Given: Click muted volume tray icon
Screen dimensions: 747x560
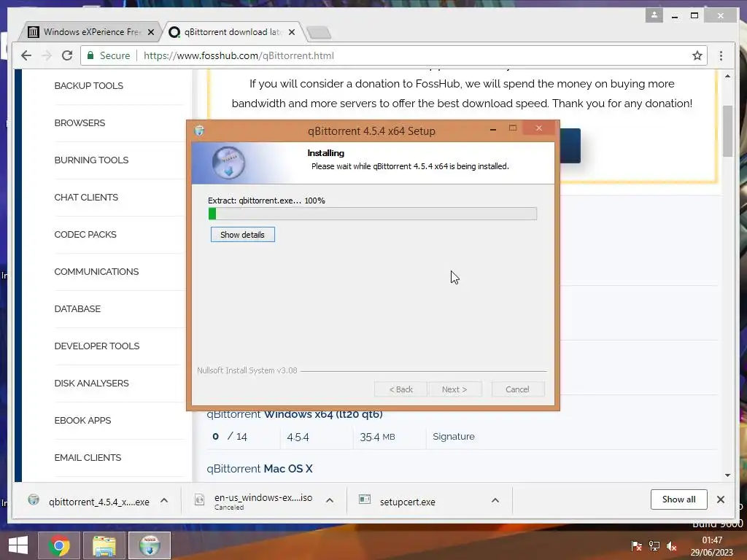Looking at the screenshot, I should 672,546.
